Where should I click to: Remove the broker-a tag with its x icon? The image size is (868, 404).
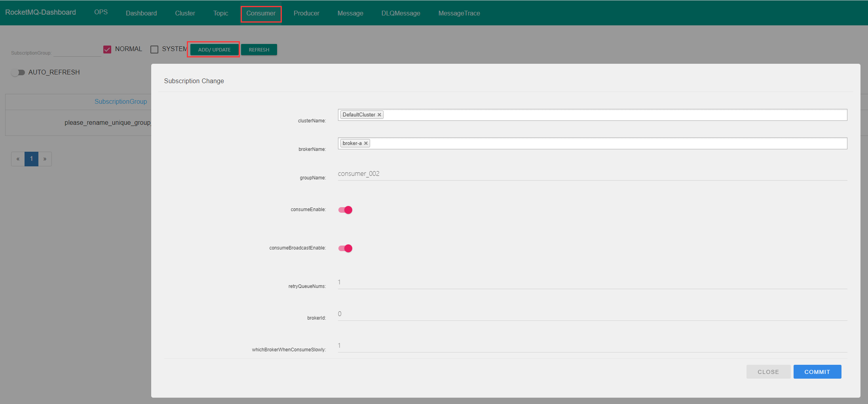pyautogui.click(x=366, y=143)
